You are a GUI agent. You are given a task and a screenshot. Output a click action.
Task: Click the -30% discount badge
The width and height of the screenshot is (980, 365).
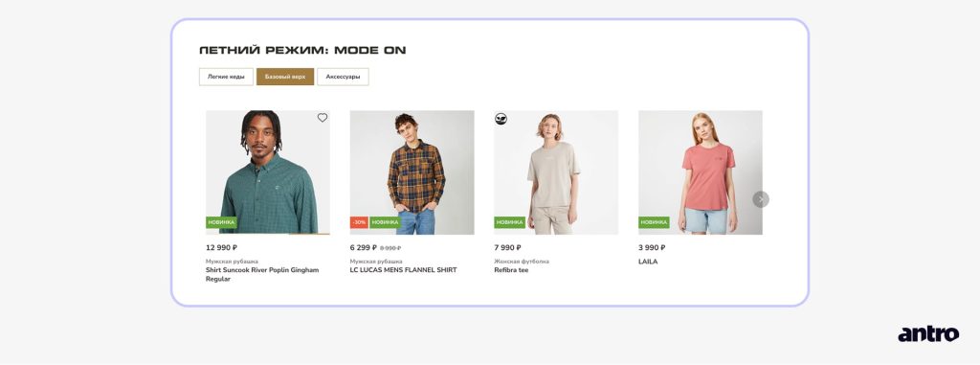359,222
